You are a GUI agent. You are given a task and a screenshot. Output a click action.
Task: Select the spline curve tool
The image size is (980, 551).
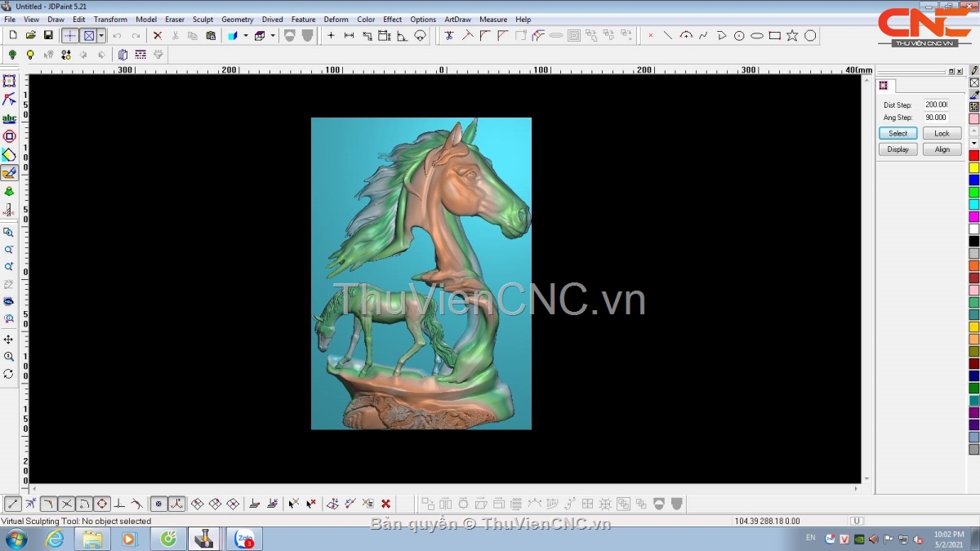pos(703,36)
